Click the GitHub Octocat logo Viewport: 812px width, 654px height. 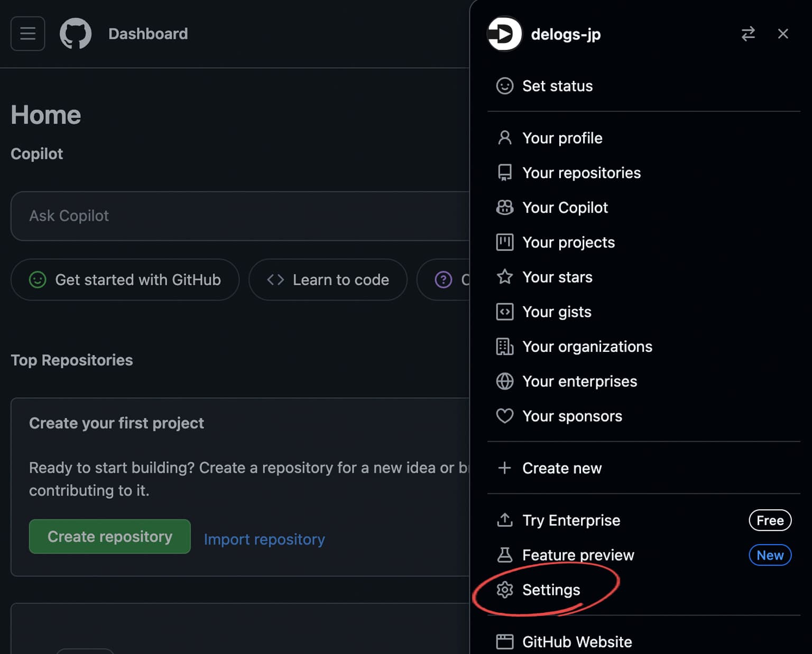click(x=76, y=34)
